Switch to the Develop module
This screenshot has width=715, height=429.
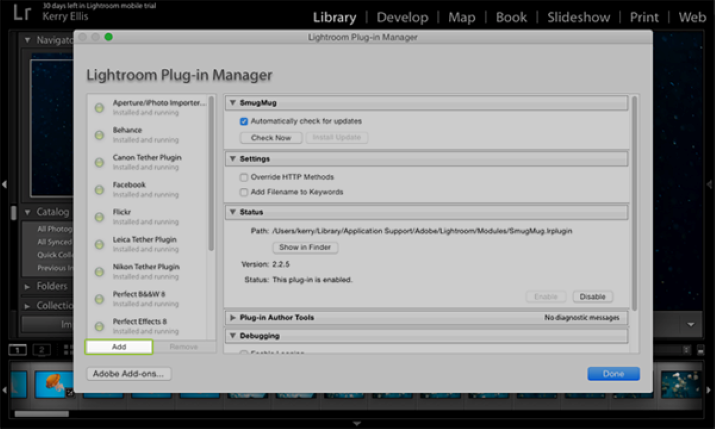point(402,17)
